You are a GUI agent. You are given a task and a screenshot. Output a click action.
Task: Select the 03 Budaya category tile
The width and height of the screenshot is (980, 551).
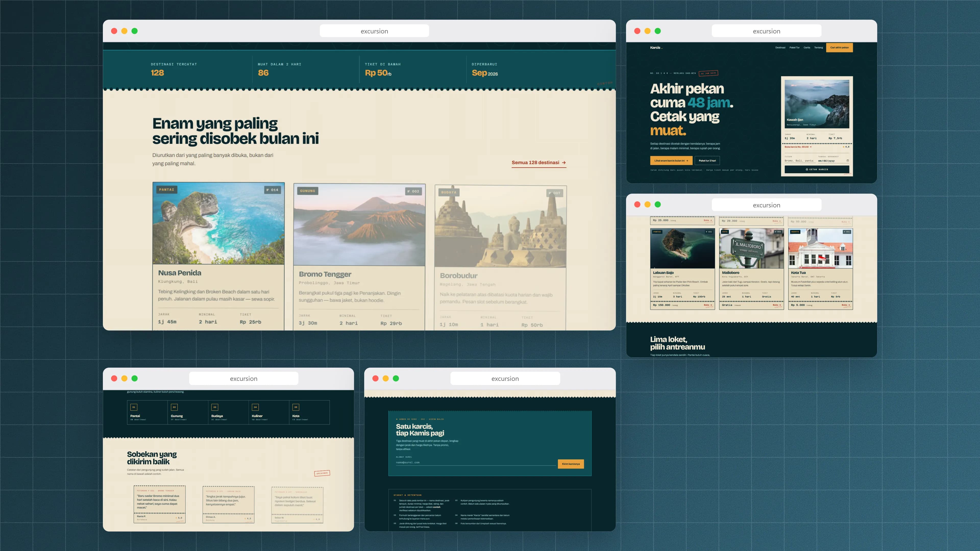pyautogui.click(x=228, y=412)
